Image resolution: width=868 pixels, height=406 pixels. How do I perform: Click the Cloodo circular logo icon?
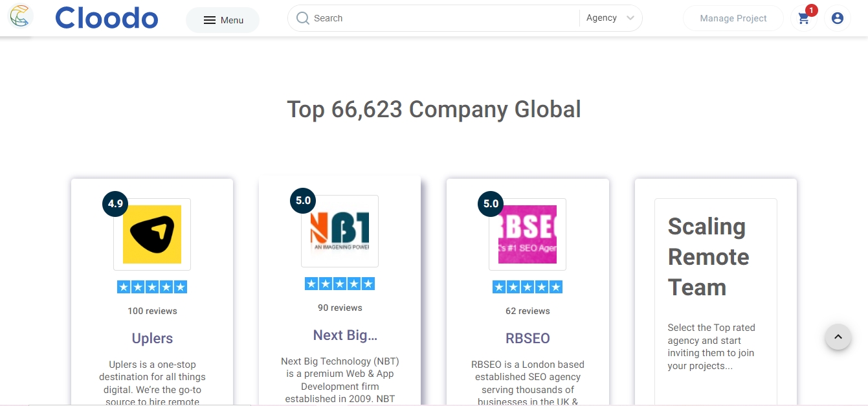tap(21, 16)
